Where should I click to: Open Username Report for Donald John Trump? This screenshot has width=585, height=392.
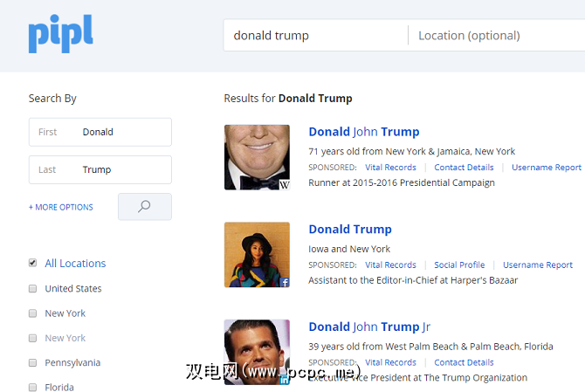(x=547, y=168)
